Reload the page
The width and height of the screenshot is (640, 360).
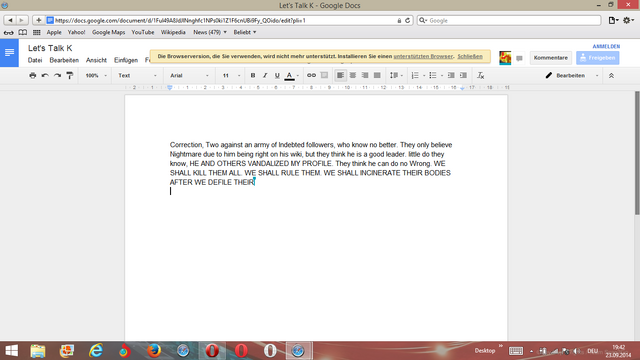click(407, 20)
